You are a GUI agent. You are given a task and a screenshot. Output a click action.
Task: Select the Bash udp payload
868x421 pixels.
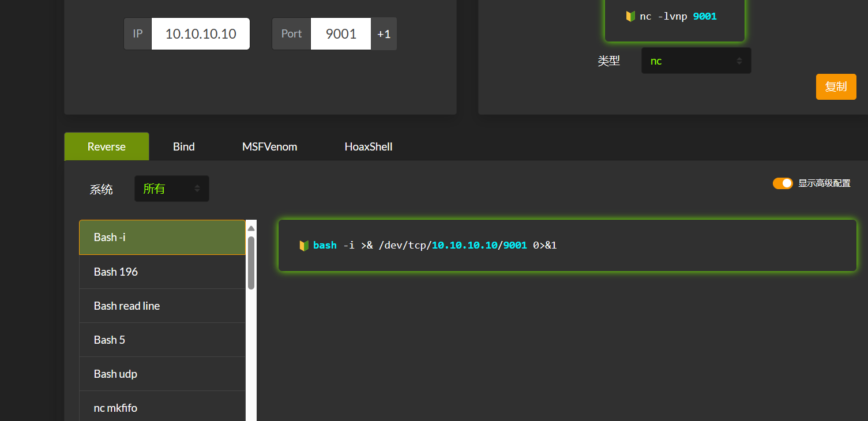pyautogui.click(x=162, y=374)
